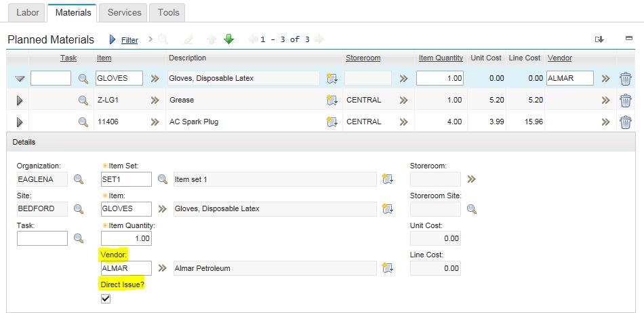Viewport: 644px width, 313px height.
Task: Collapse the GLOVES row details
Action: (x=20, y=79)
